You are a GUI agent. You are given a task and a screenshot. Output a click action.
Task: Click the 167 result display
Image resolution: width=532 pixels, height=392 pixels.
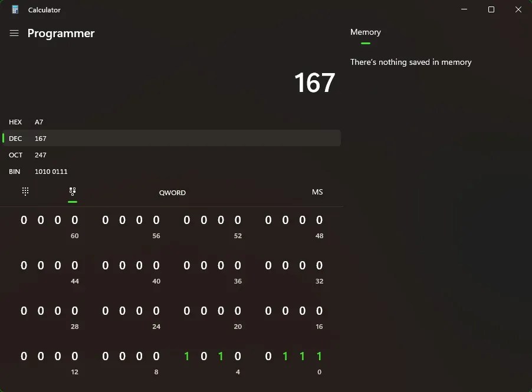click(314, 83)
